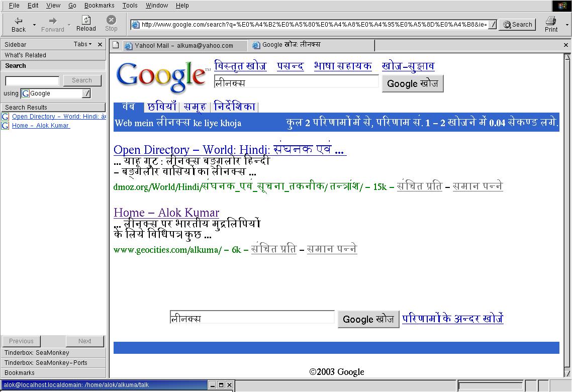
Task: Click the Stop loading icon
Action: click(x=111, y=20)
